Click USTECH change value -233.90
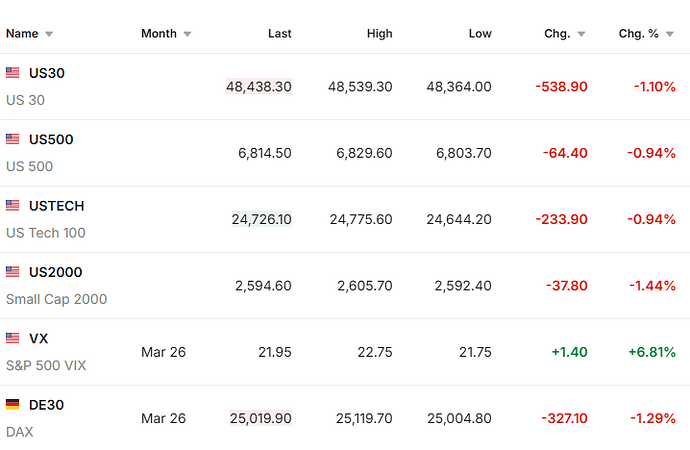The image size is (690, 450). pyautogui.click(x=562, y=220)
